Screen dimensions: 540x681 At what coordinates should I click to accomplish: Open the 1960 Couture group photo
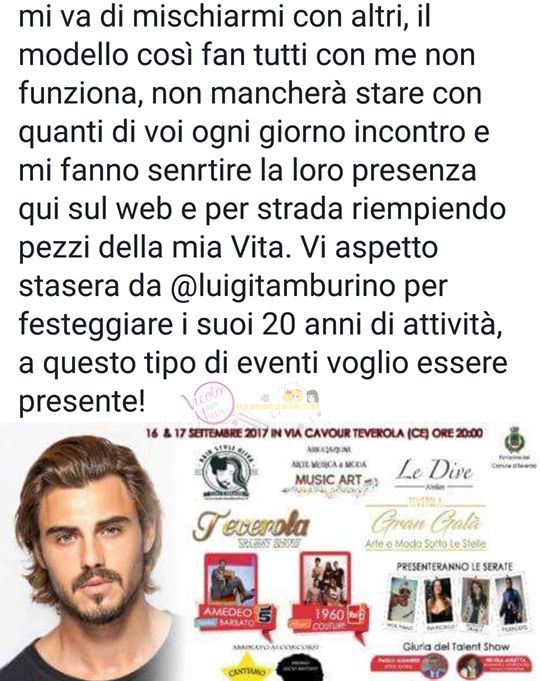click(325, 578)
